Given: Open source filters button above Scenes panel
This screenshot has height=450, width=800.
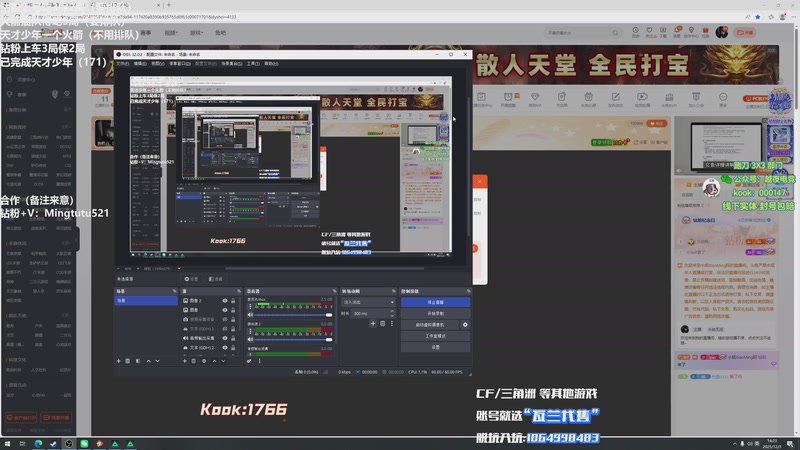Looking at the screenshot, I should [216, 279].
